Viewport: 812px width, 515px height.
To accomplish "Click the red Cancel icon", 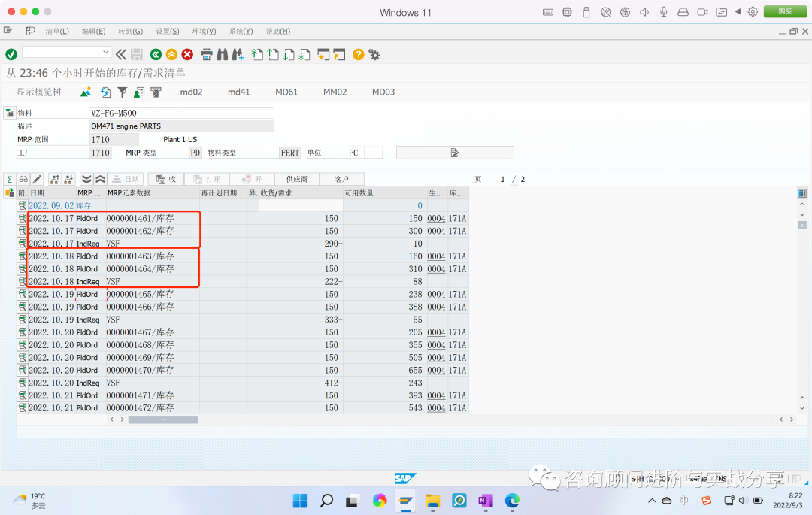I will coord(187,54).
